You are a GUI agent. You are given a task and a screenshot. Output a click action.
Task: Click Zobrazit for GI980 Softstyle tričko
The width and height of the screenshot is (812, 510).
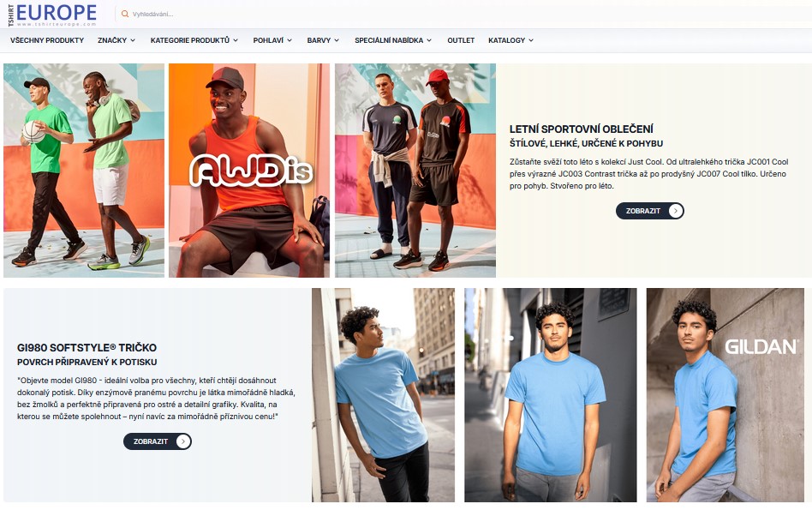(158, 441)
